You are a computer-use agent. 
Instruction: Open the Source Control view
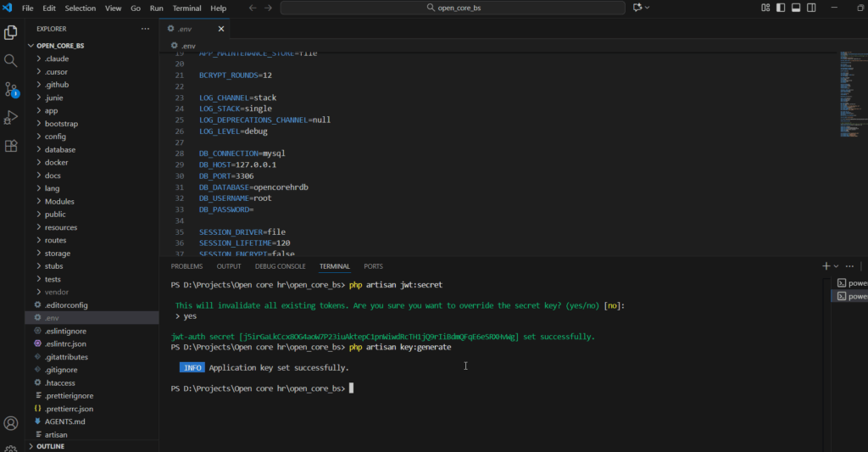coord(11,89)
